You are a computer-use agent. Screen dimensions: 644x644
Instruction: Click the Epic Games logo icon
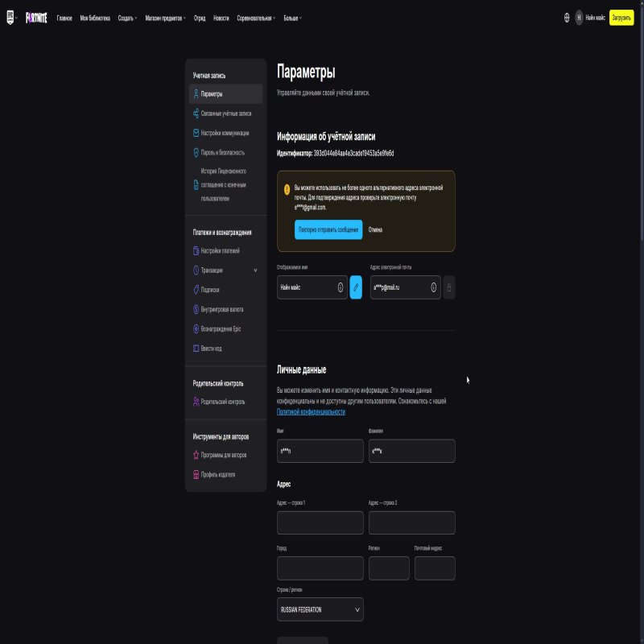[10, 18]
